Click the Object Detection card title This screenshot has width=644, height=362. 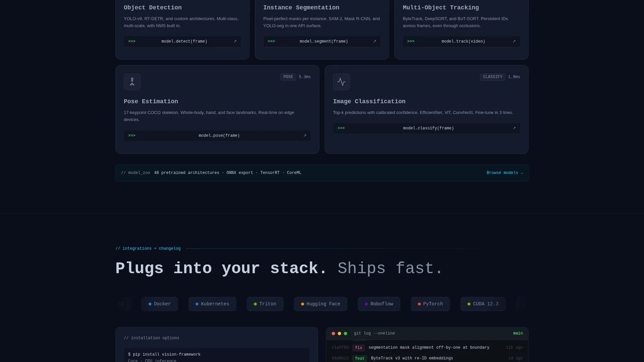(x=153, y=8)
